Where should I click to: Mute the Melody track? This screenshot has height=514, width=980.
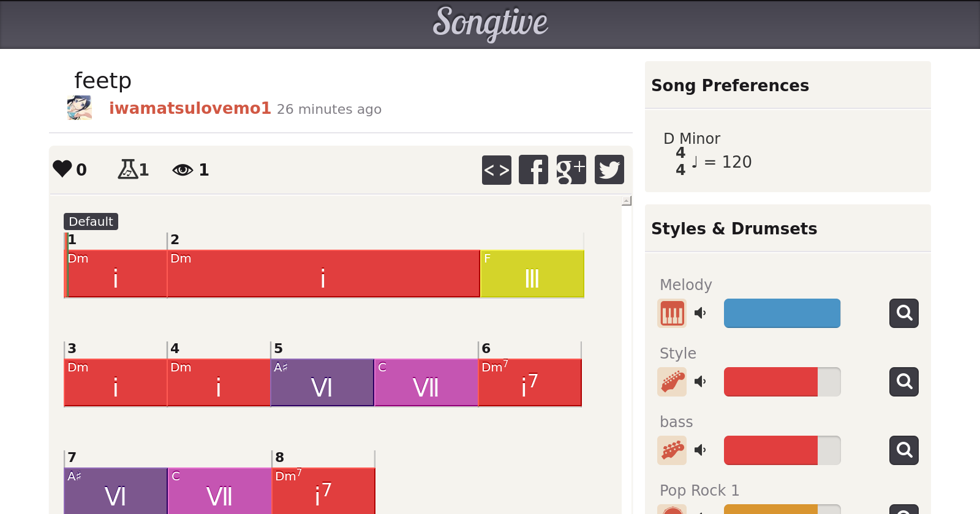point(700,313)
